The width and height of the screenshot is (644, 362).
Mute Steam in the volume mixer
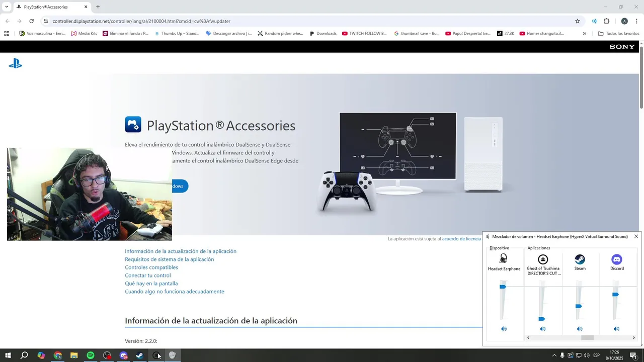pyautogui.click(x=580, y=329)
